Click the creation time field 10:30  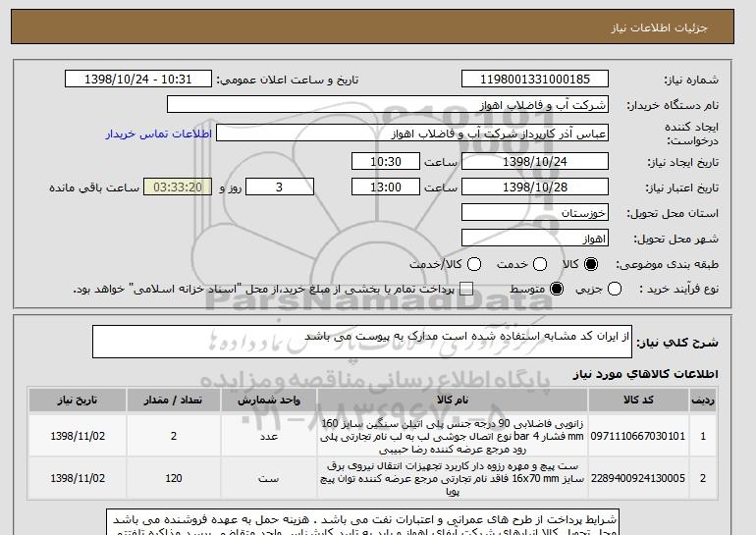click(x=386, y=161)
